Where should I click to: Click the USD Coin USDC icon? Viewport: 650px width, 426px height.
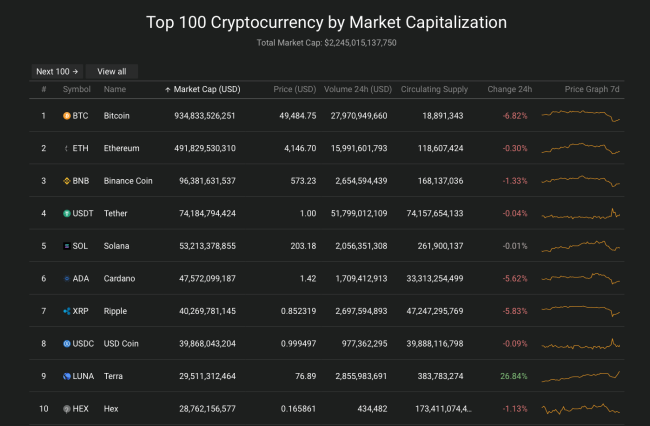coord(67,343)
